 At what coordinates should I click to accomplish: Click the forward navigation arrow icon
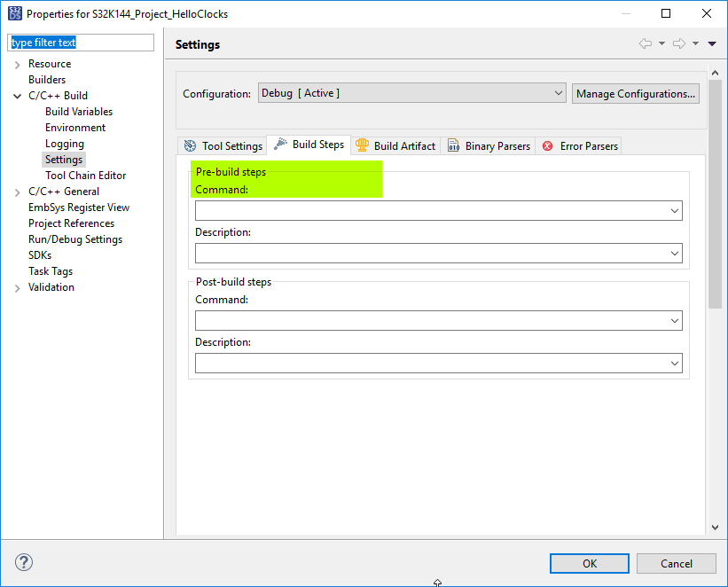click(679, 43)
